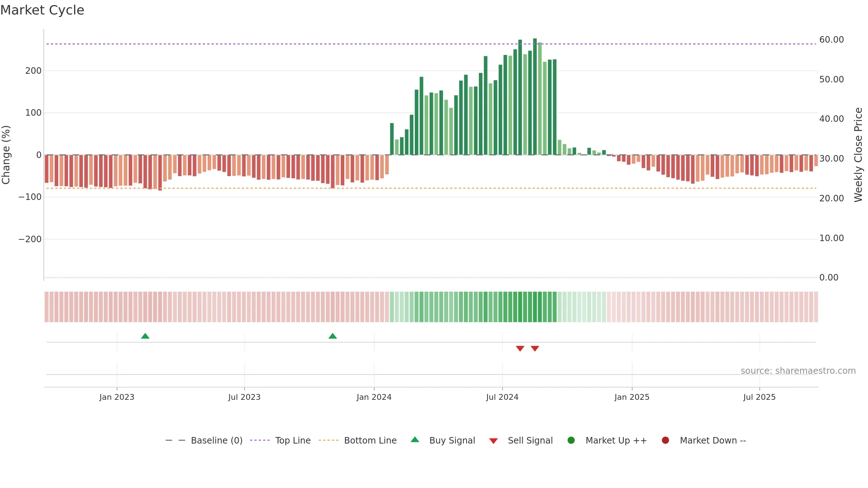Click the 0.00 price axis label
The height and width of the screenshot is (488, 868).
[x=829, y=278]
